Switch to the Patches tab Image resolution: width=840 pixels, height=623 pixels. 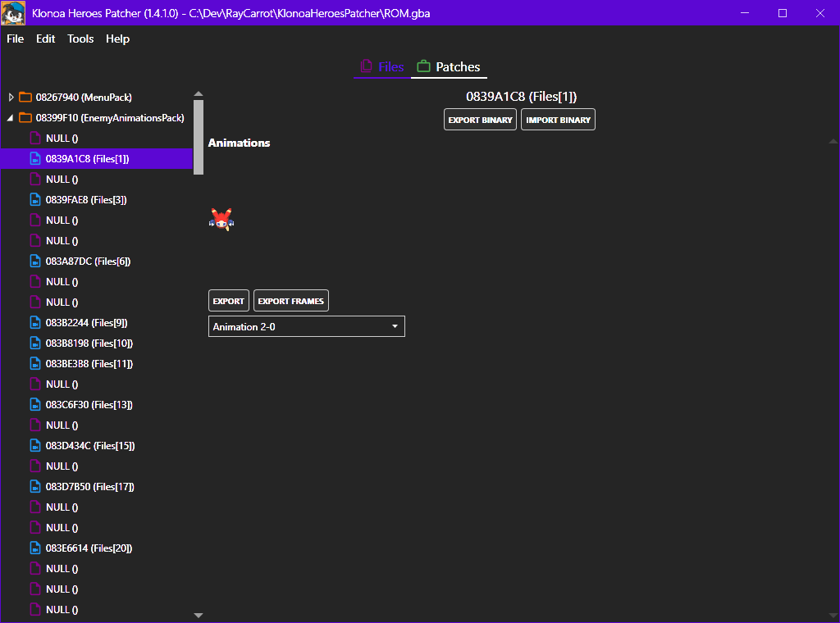point(449,67)
